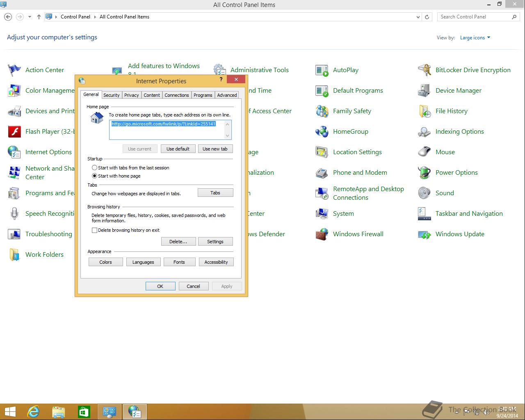Open the Windows Firewall icon
The height and width of the screenshot is (420, 525).
pyautogui.click(x=322, y=234)
